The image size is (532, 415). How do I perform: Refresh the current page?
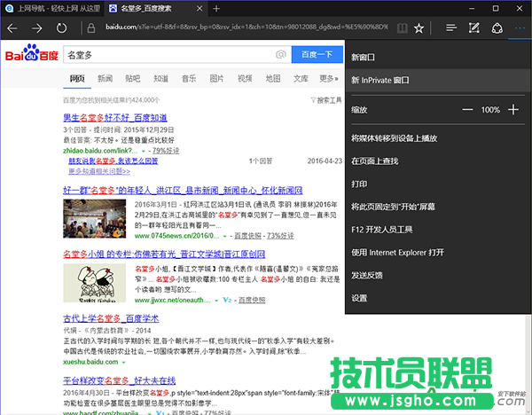pos(61,28)
